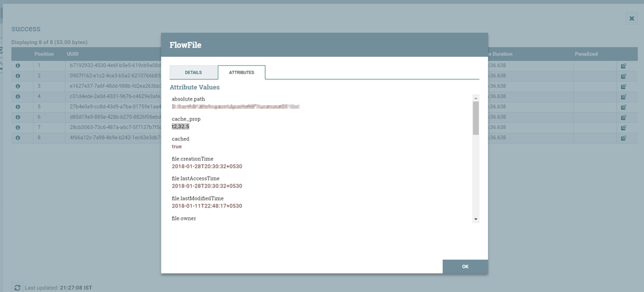Image resolution: width=644 pixels, height=292 pixels.
Task: Click the cache_prop attribute name
Action: tap(186, 119)
